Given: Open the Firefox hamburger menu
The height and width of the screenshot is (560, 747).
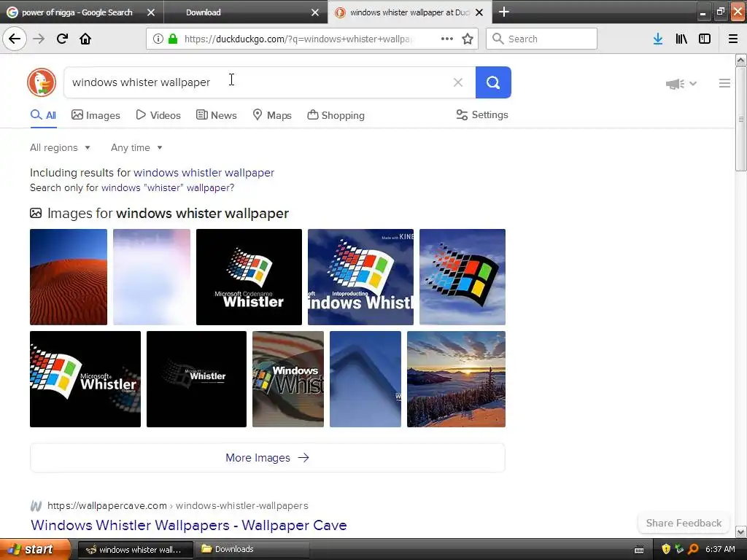Looking at the screenshot, I should point(732,39).
